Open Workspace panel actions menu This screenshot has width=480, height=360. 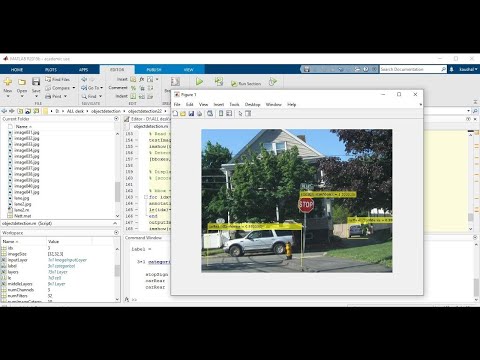116,233
